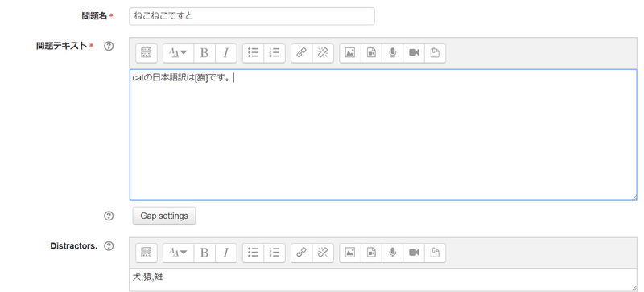Click the 問題テキスト label
The image size is (644, 292).
pyautogui.click(x=62, y=46)
